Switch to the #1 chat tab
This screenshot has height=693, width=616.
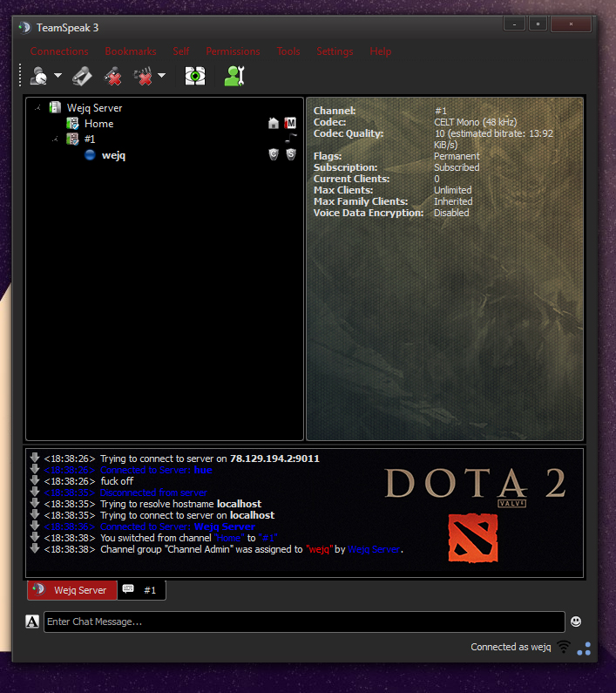(141, 590)
